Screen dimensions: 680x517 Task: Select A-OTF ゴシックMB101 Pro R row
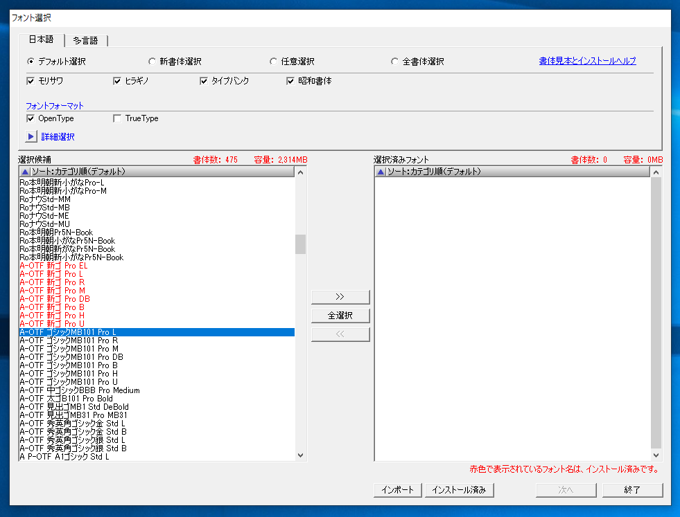pos(157,340)
